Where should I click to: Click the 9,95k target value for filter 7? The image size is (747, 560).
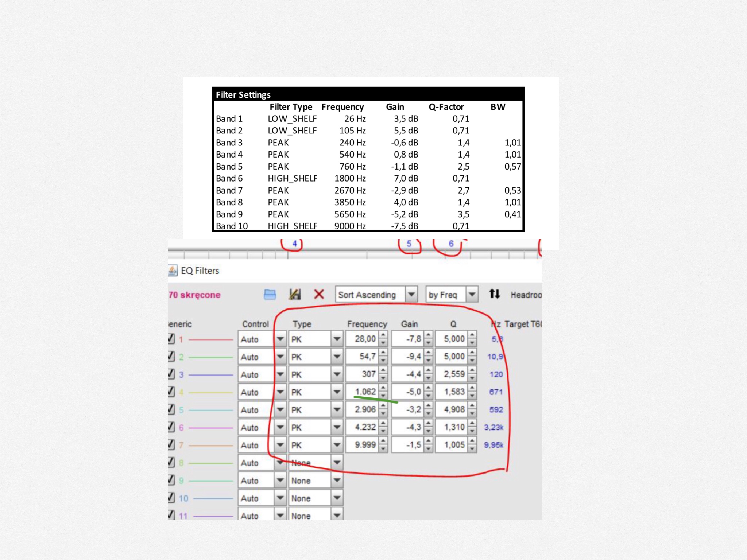click(x=494, y=445)
